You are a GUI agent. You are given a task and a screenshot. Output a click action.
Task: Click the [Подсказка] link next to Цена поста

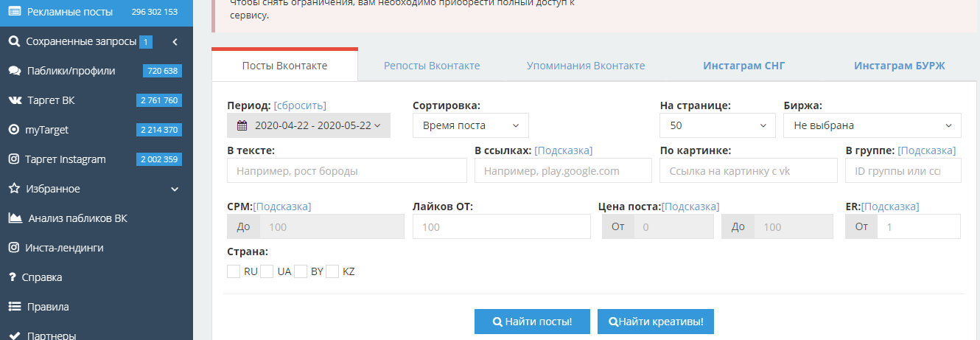pos(690,207)
